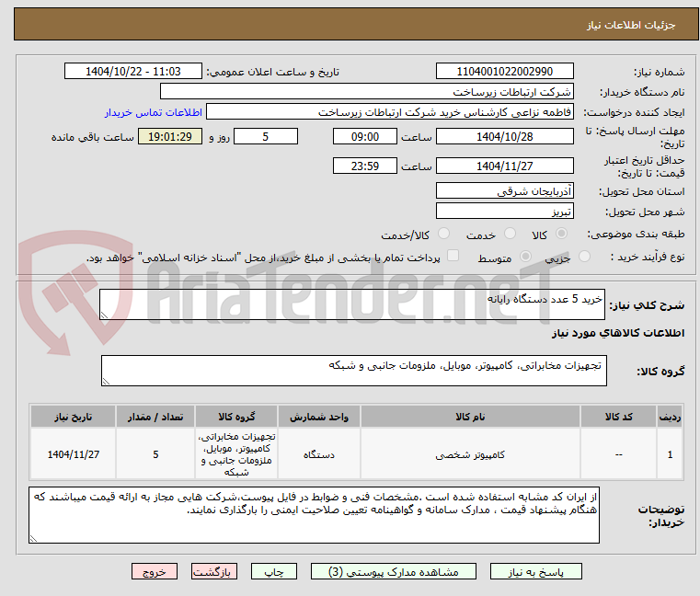Select the جزیی purchase type radio
This screenshot has height=596, width=700.
coord(584,257)
